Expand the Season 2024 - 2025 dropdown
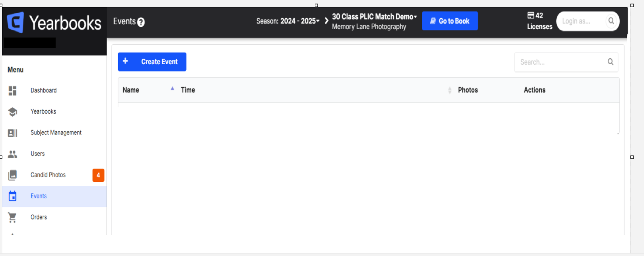 (x=288, y=21)
